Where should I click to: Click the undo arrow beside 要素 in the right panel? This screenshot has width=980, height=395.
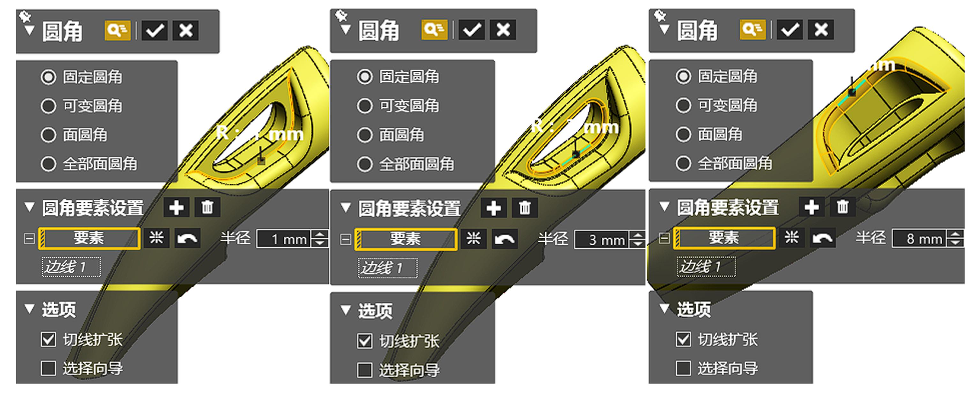(822, 238)
